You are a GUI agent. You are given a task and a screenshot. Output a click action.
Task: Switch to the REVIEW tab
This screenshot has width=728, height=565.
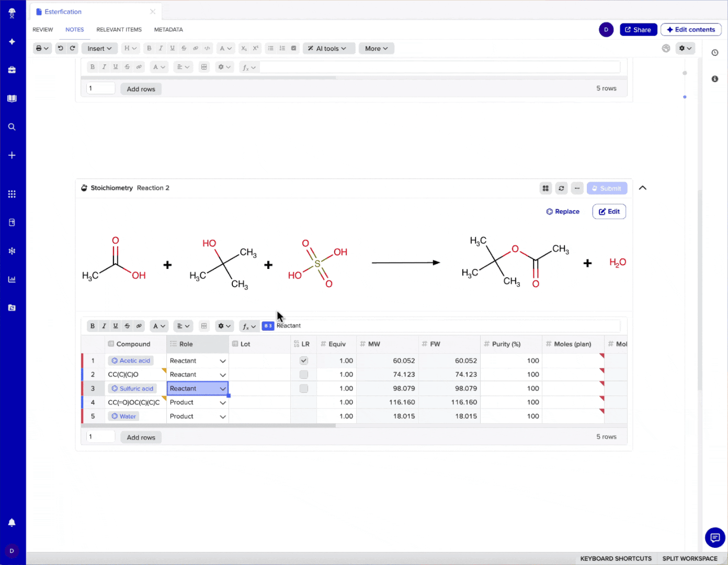tap(43, 30)
